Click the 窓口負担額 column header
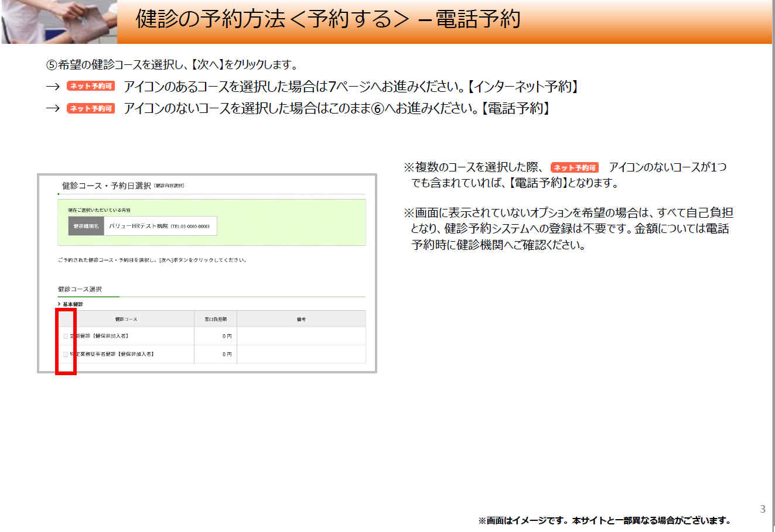This screenshot has height=532, width=775. [x=216, y=319]
